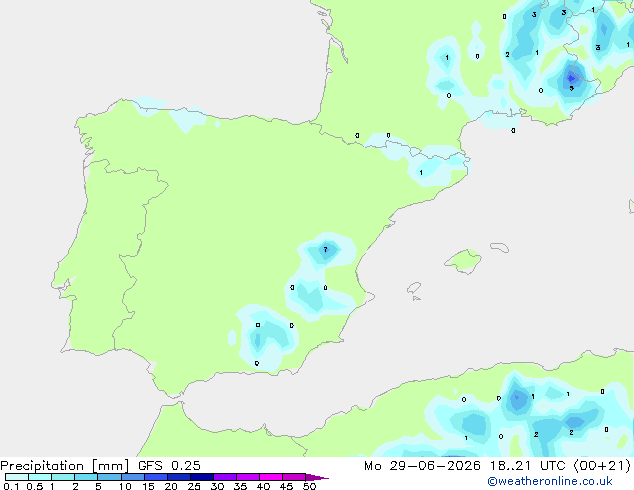
Task: Click the 'Precipitation [mm]' title text
Action: (65, 466)
